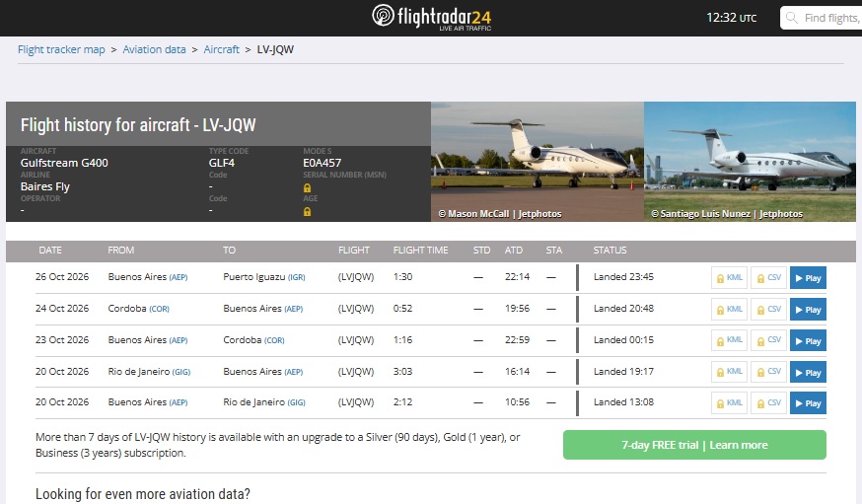Open AEP airport link in 26 Oct row

coord(179,277)
